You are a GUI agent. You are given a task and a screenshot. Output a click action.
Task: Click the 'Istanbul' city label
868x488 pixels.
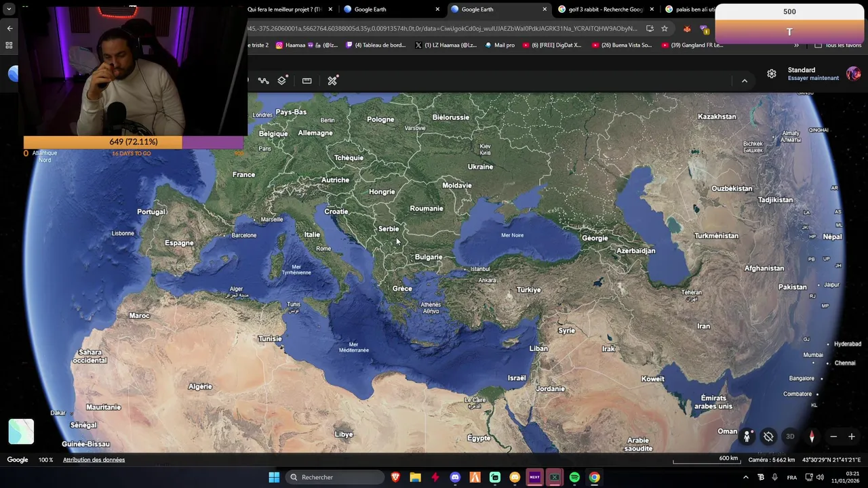[480, 269]
